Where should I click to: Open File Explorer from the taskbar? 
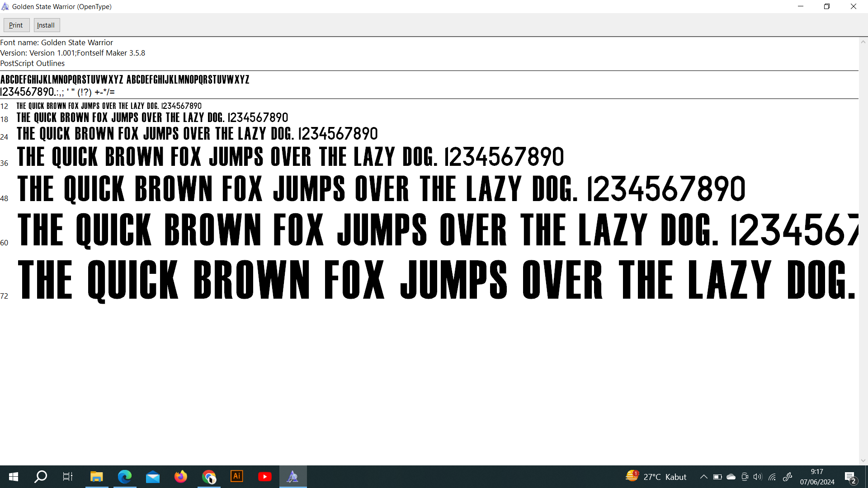coord(97,477)
